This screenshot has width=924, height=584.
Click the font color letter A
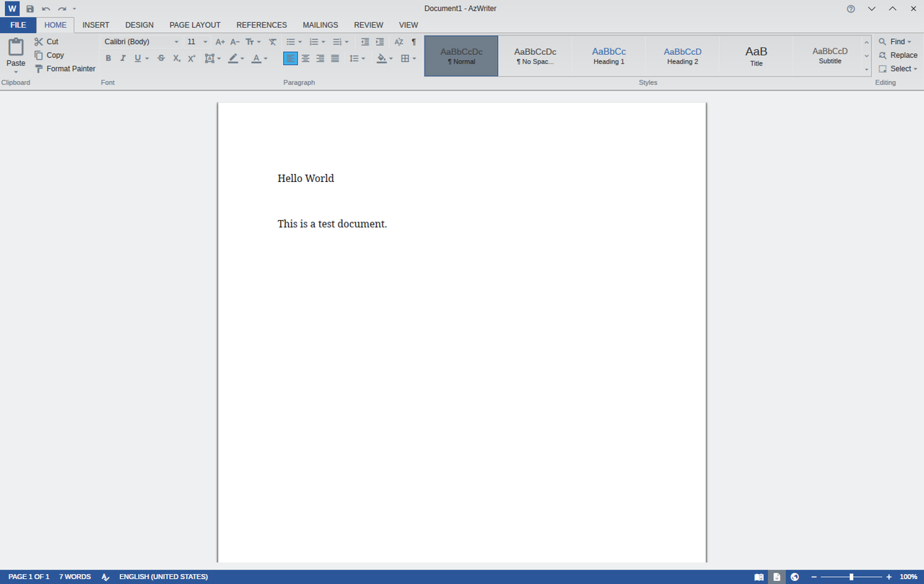pyautogui.click(x=256, y=58)
